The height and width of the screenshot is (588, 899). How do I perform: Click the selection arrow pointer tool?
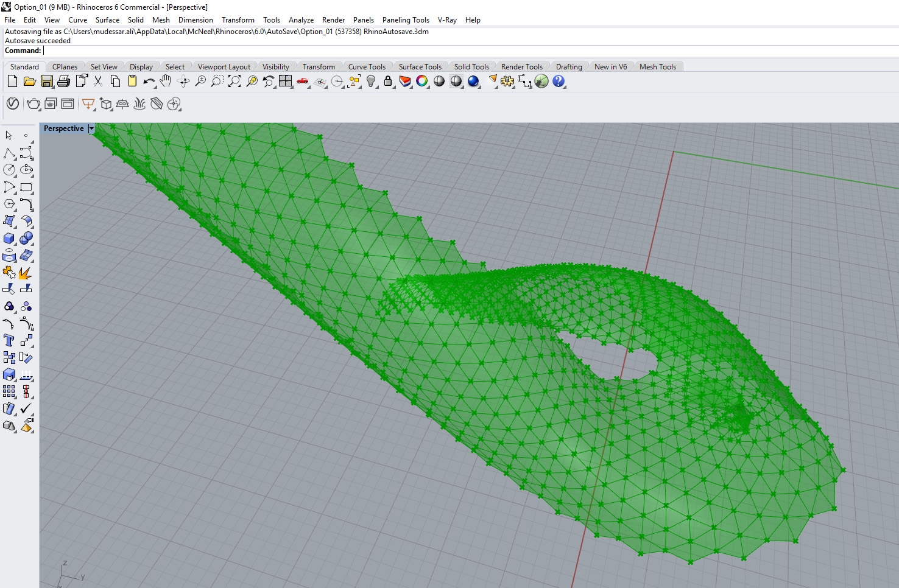(9, 136)
